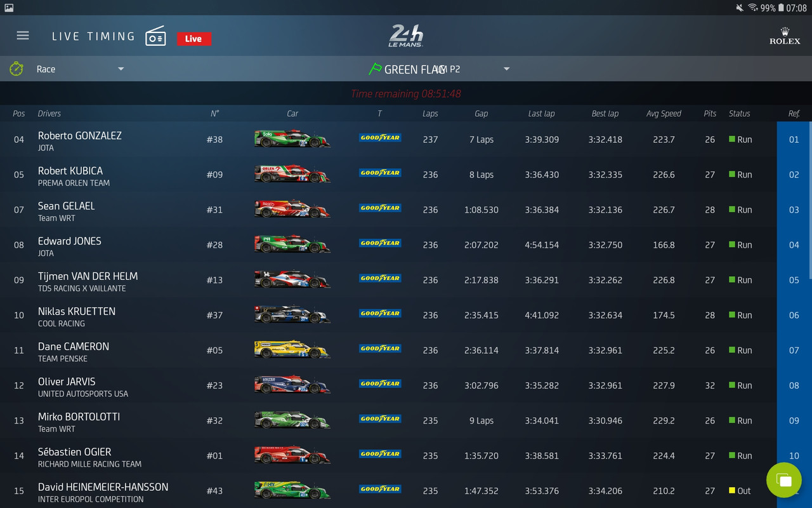This screenshot has height=508, width=812.
Task: Click the radio broadcast icon beside LIVE TIMING
Action: [156, 36]
